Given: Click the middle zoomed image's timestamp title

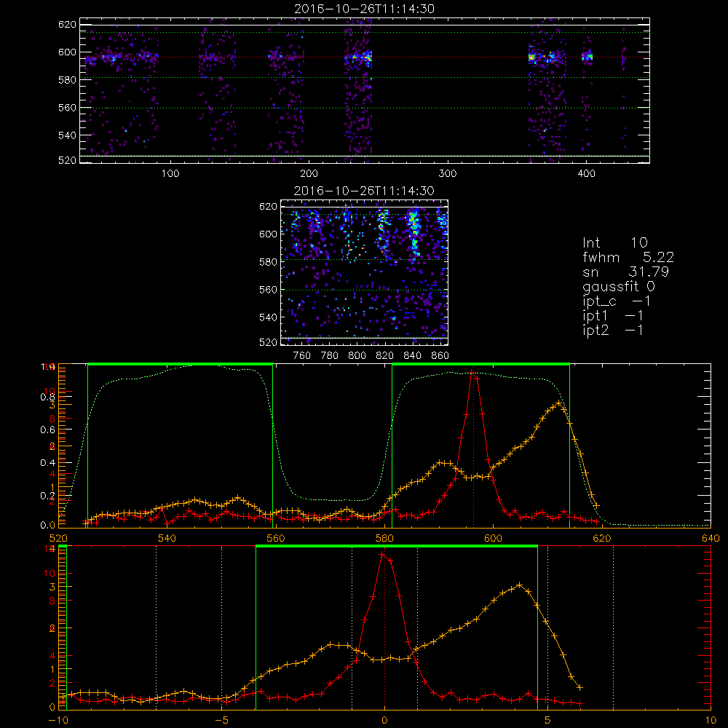Looking at the screenshot, I should [x=364, y=191].
